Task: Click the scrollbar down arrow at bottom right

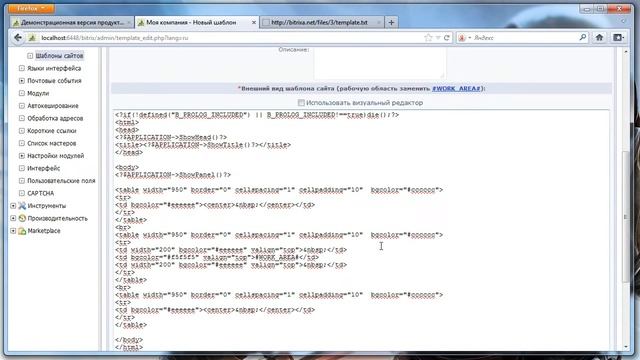Action: tap(626, 347)
